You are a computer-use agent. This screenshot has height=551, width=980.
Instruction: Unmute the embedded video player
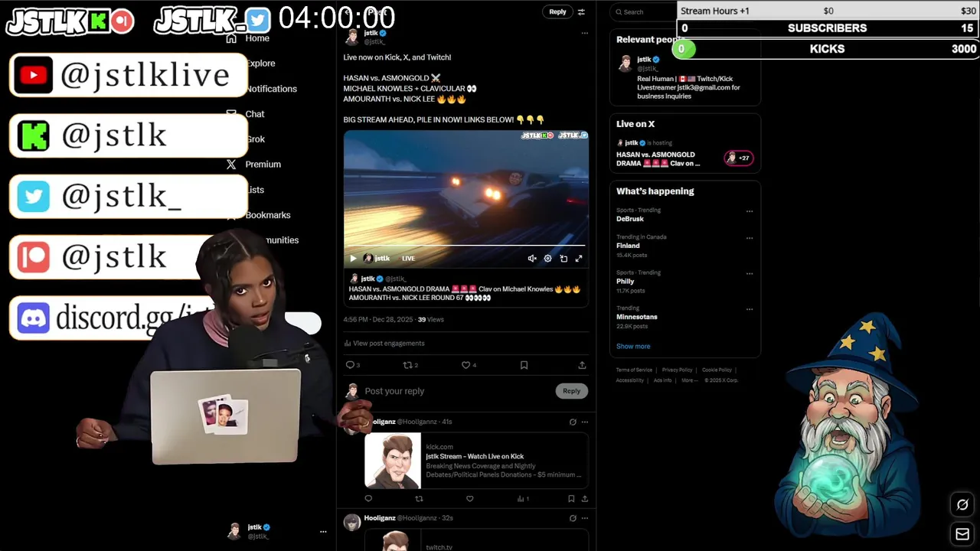click(532, 259)
